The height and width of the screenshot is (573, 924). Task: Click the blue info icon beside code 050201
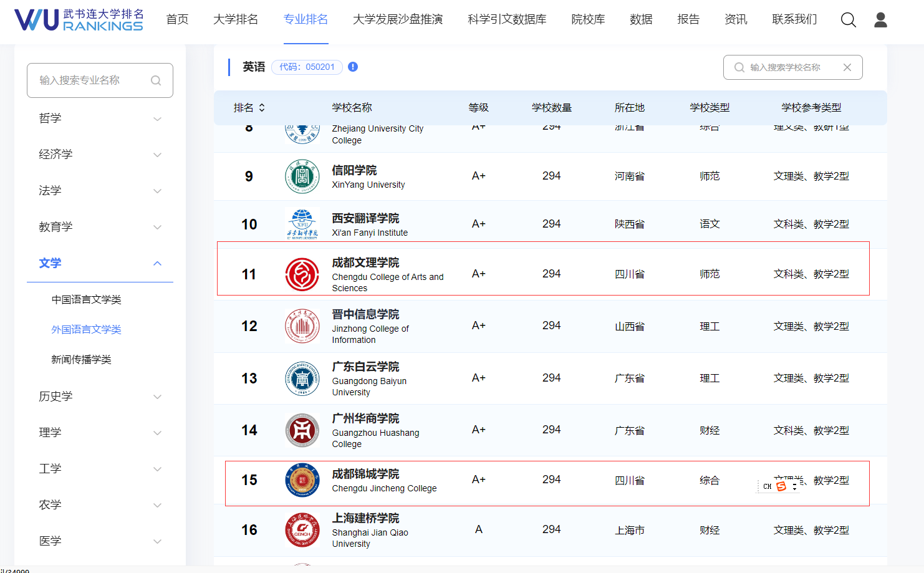coord(353,67)
